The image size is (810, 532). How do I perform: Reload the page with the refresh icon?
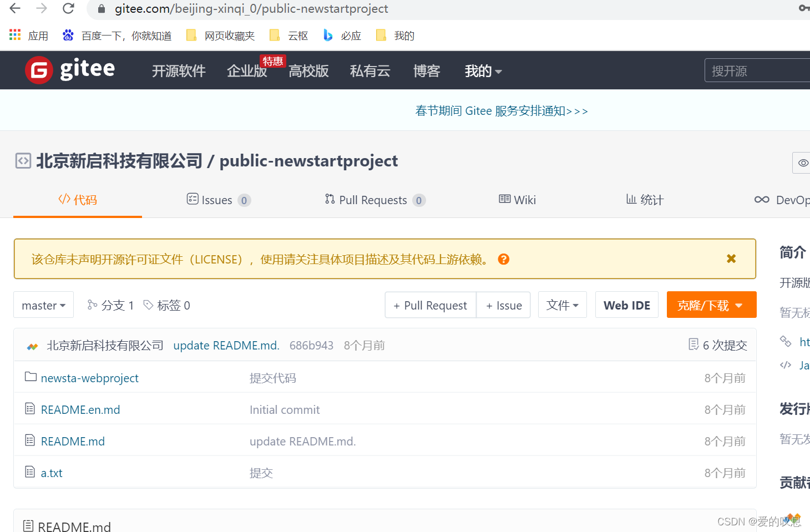click(68, 8)
